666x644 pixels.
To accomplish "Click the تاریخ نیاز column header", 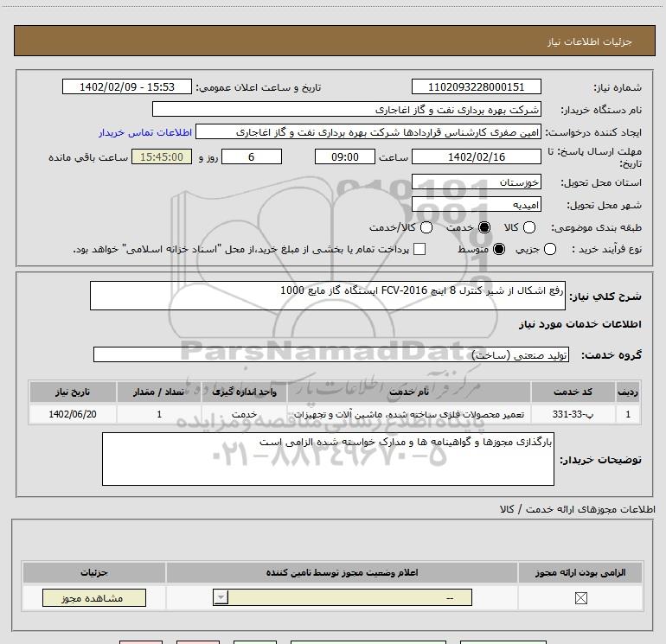I will 73,392.
